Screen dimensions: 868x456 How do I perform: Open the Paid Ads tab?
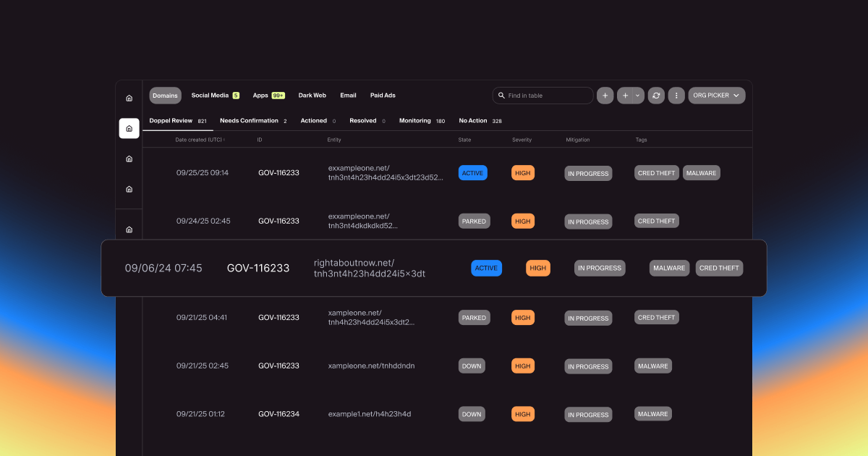click(383, 96)
